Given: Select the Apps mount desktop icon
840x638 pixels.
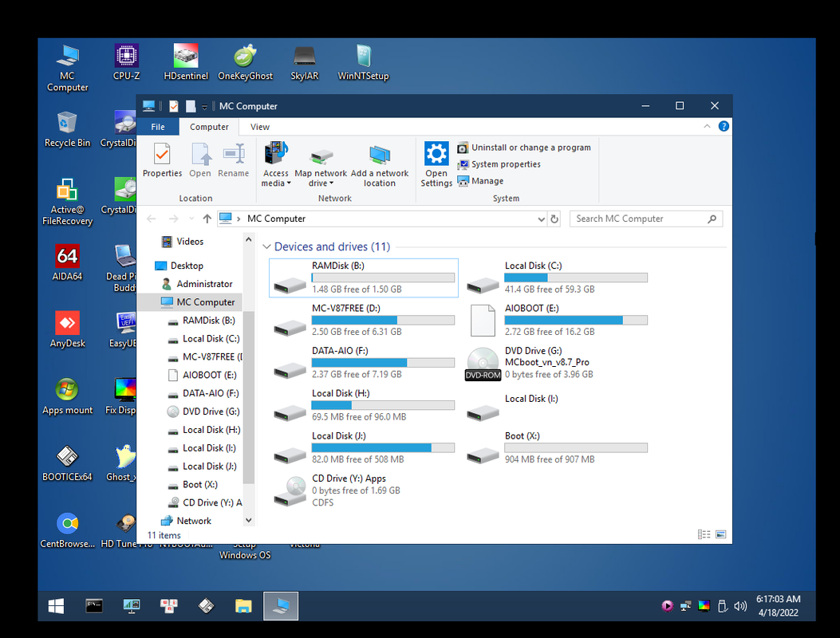Looking at the screenshot, I should pos(67,396).
